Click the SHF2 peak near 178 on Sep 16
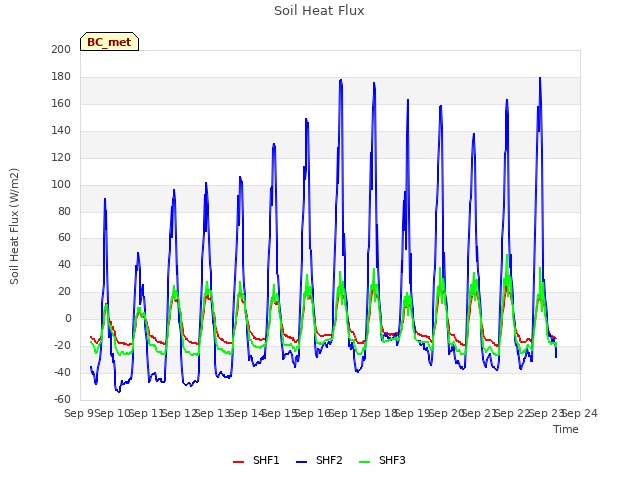 341,80
